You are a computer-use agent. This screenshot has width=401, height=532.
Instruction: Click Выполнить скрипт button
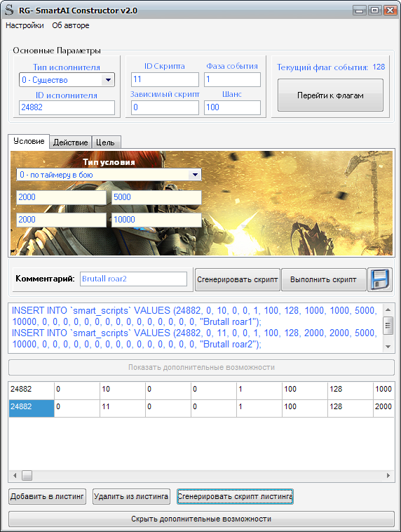pyautogui.click(x=323, y=279)
